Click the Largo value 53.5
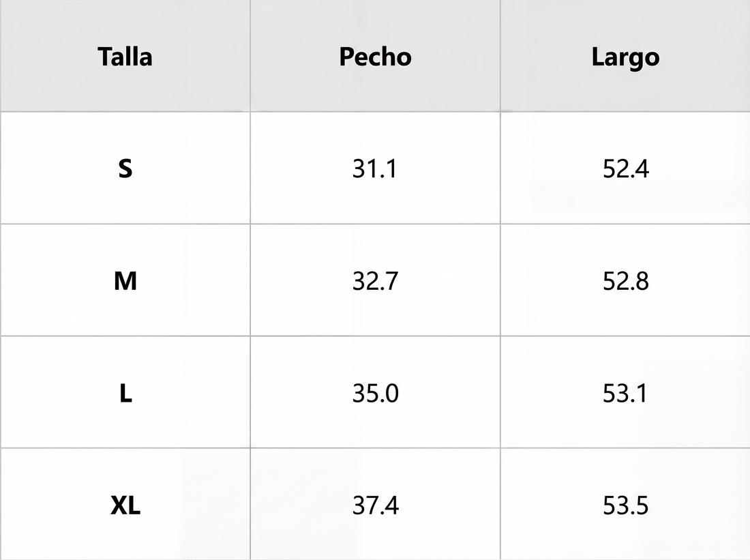The width and height of the screenshot is (750, 560). coord(625,505)
